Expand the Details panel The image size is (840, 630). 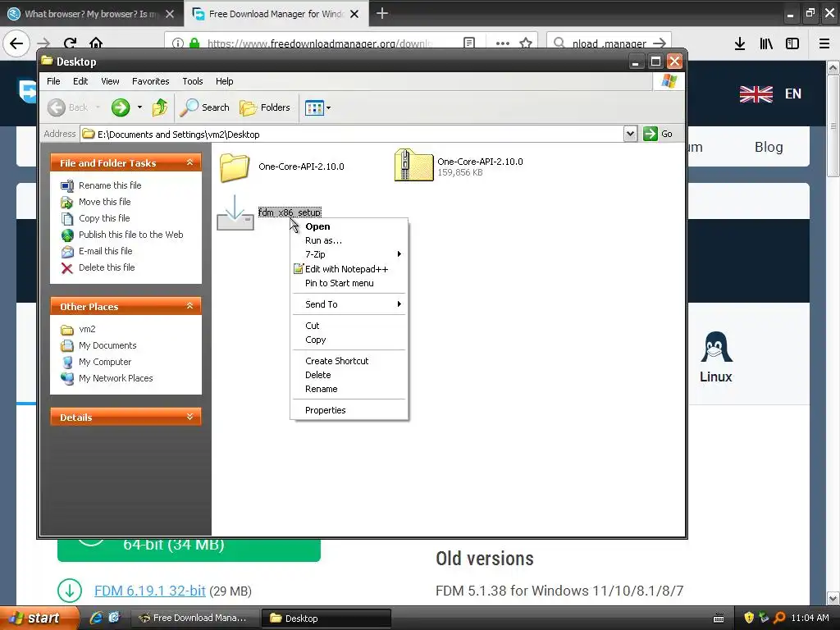click(189, 417)
